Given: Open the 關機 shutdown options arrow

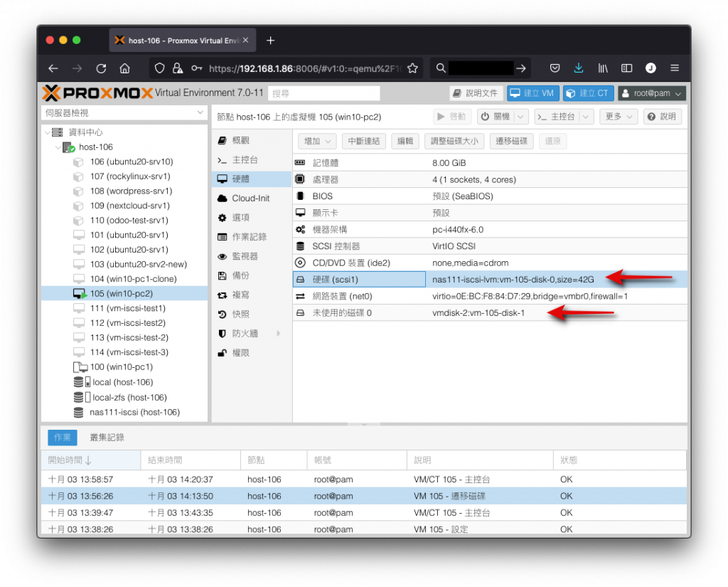Looking at the screenshot, I should point(521,117).
